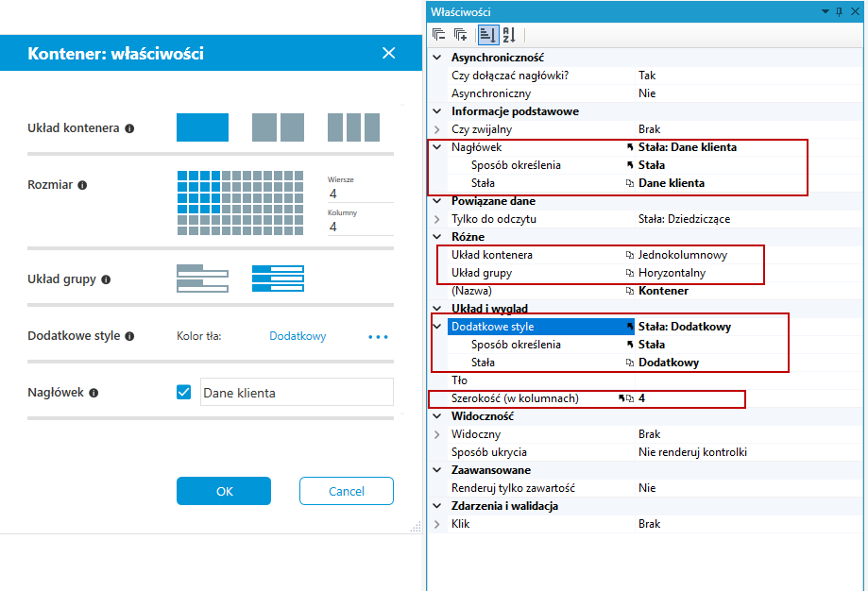This screenshot has height=591, width=868.
Task: Expand the Klik event property
Action: click(x=437, y=524)
